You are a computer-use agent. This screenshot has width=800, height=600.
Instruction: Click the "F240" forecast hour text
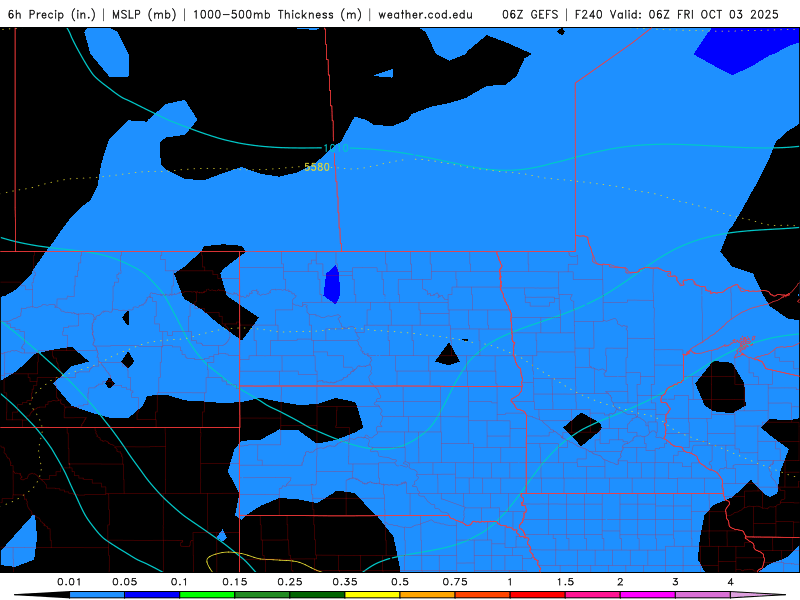point(589,14)
